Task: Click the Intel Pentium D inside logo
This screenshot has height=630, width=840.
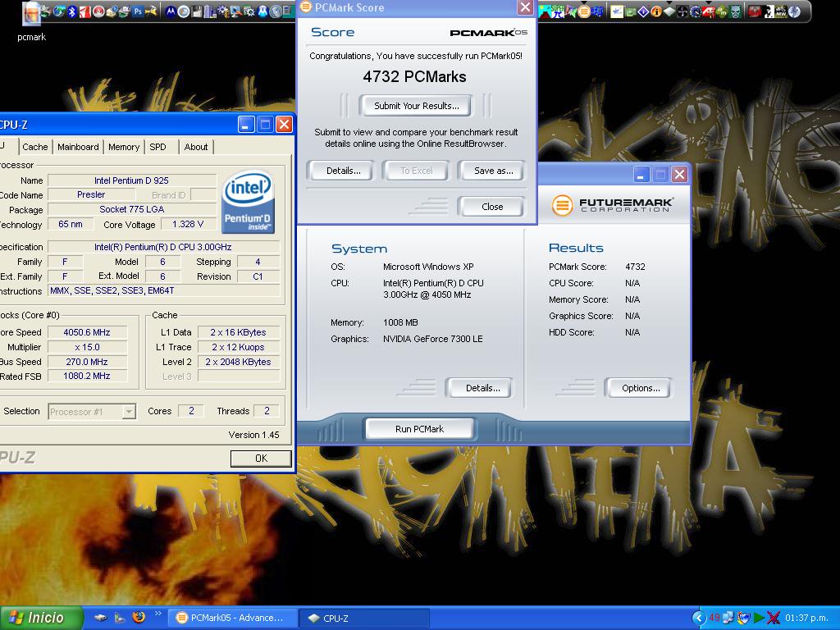Action: 248,202
